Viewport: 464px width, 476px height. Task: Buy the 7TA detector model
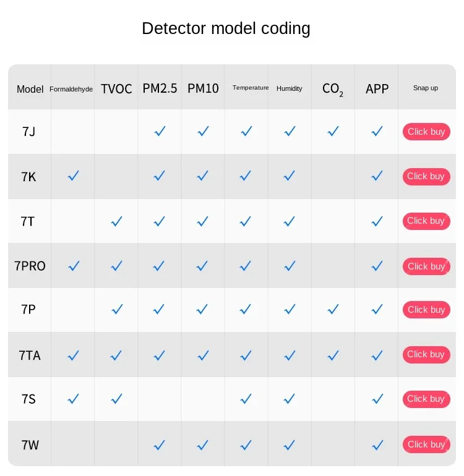click(426, 354)
